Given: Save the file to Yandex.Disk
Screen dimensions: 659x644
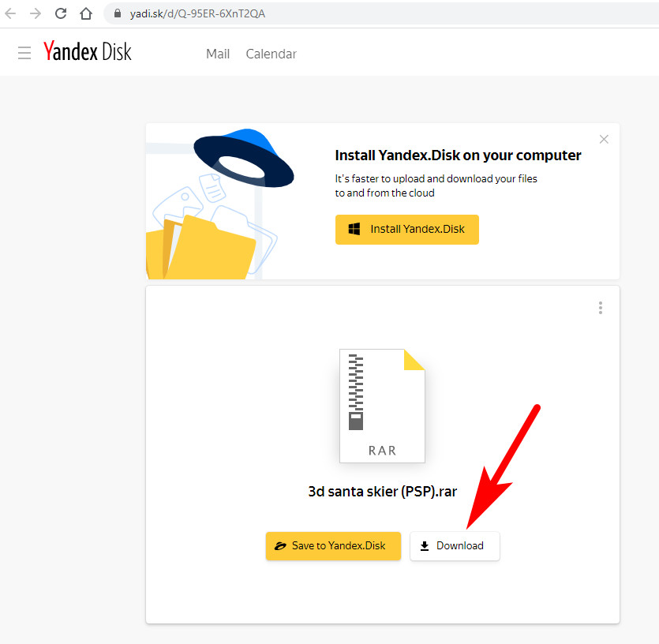Looking at the screenshot, I should coord(333,545).
